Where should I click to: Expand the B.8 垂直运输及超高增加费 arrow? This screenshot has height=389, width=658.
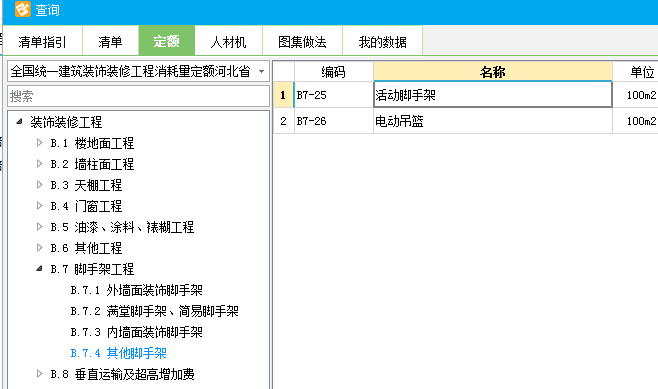point(39,373)
